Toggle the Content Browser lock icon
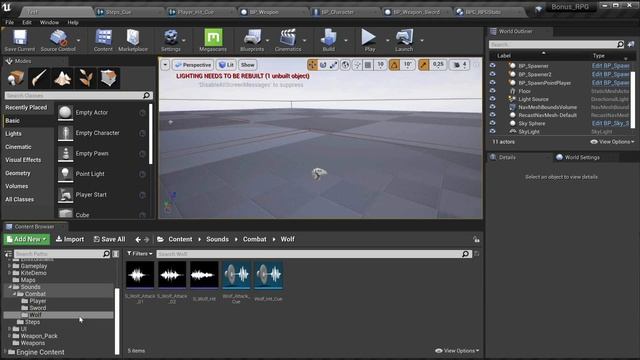640x360 pixels. [476, 240]
